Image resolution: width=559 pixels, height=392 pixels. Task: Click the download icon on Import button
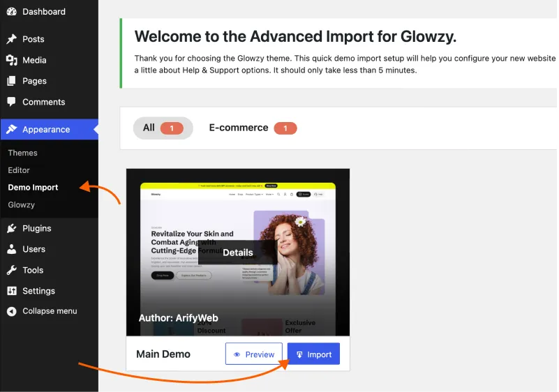coord(299,354)
